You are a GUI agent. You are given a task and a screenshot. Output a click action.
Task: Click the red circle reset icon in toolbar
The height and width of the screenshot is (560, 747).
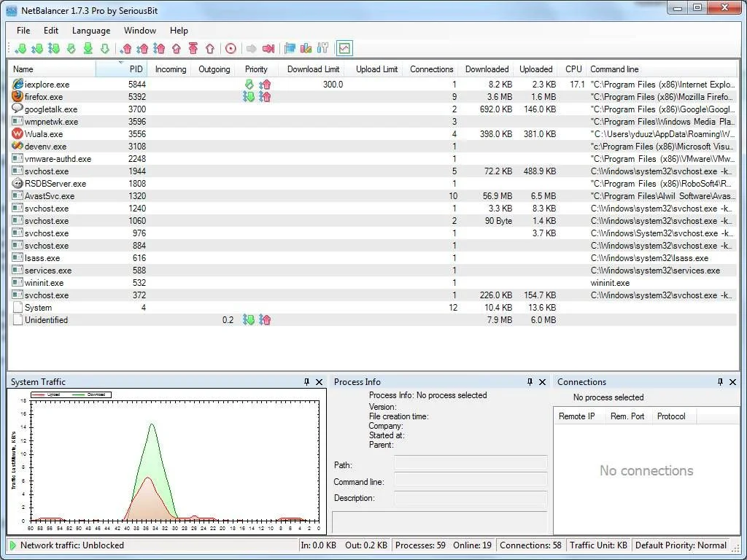(x=231, y=49)
